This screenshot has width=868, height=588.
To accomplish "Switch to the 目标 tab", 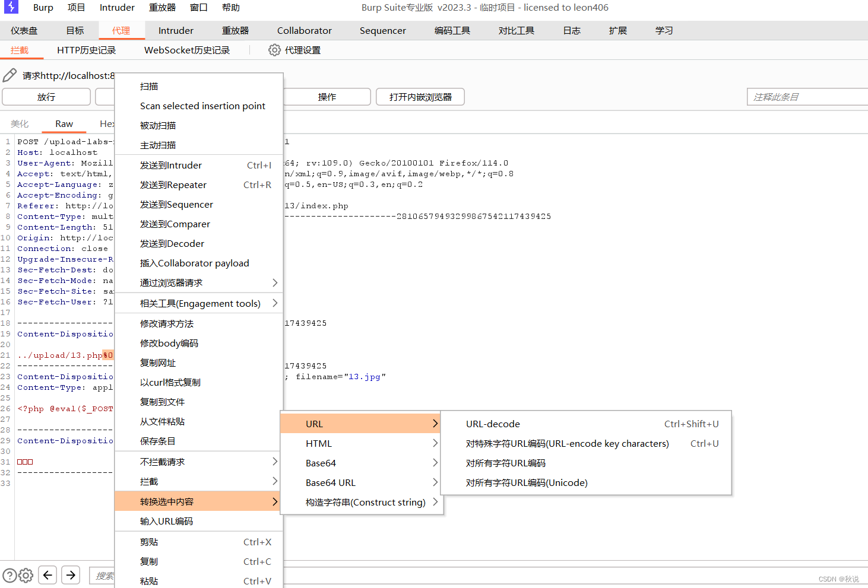I will [75, 30].
